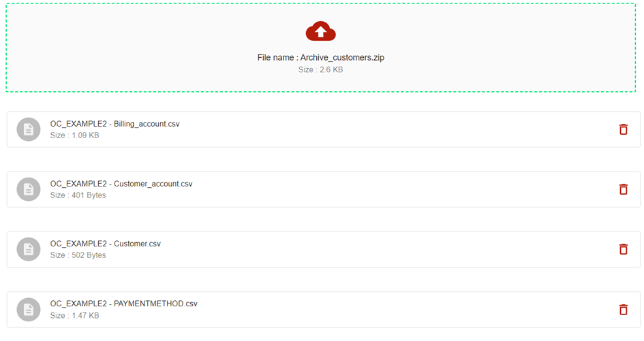The height and width of the screenshot is (341, 644).
Task: Click the Size : 2.6 KB label
Action: tap(320, 70)
